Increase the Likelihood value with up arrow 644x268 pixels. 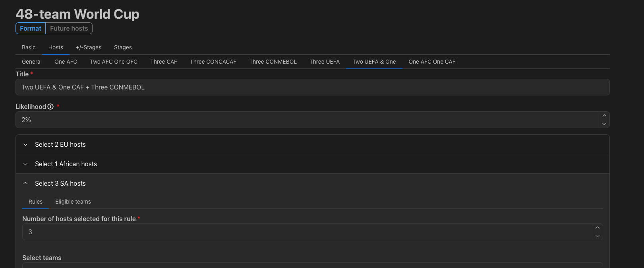click(604, 116)
